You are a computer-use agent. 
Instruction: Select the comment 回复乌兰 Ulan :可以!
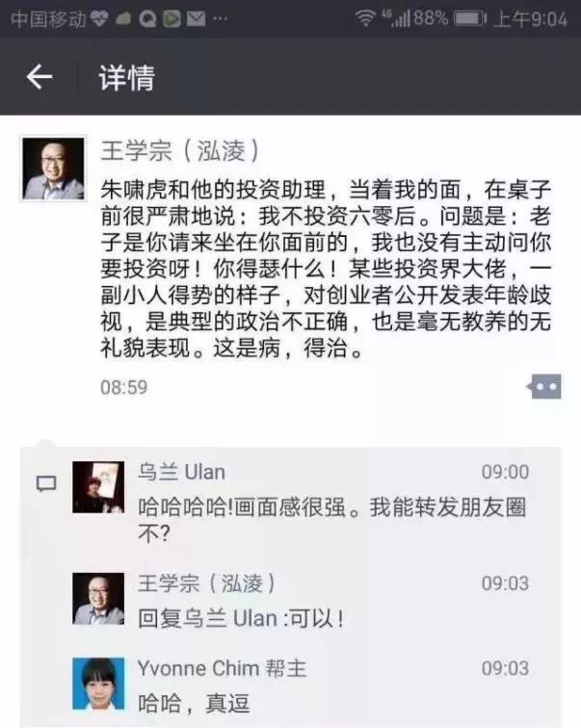coord(241,618)
